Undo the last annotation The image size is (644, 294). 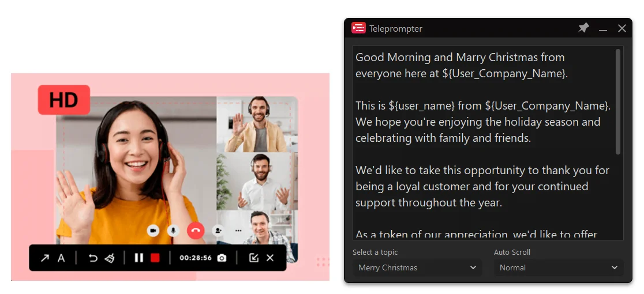93,258
